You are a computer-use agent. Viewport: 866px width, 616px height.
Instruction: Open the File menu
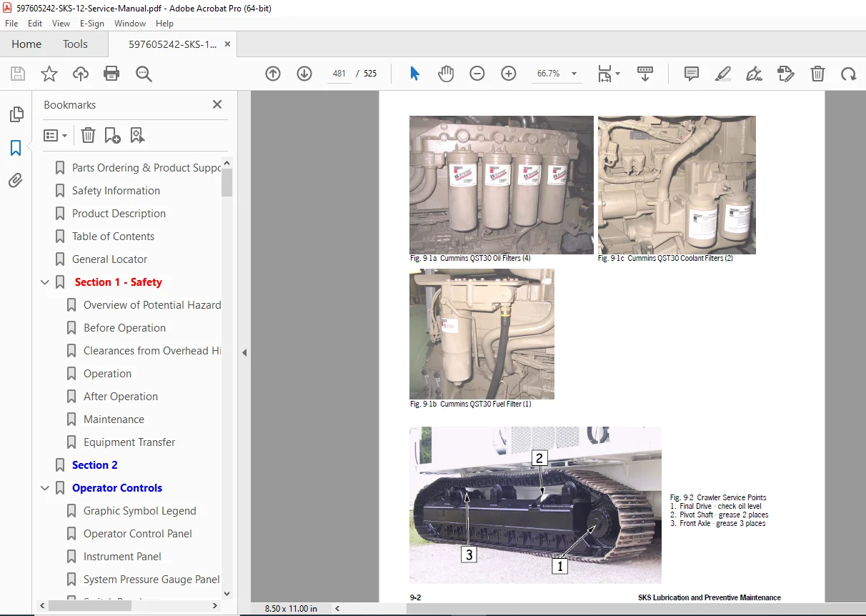(x=11, y=24)
